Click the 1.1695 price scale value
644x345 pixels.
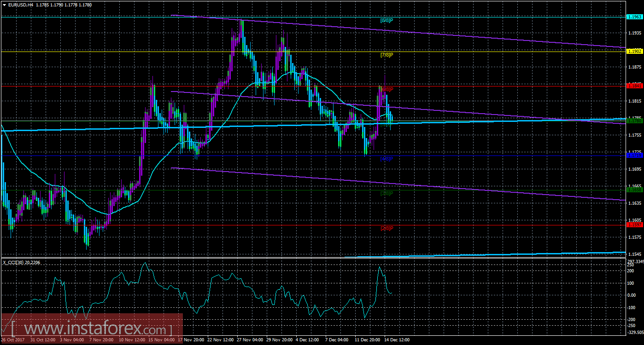tap(634, 169)
